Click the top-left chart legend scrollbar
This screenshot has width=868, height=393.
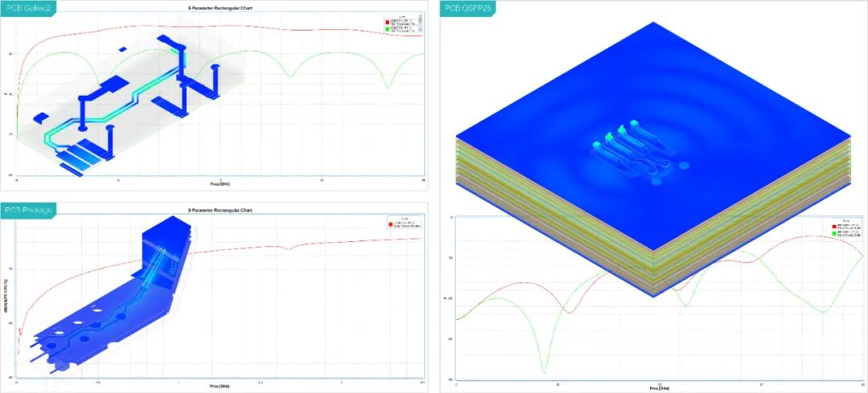pyautogui.click(x=421, y=24)
